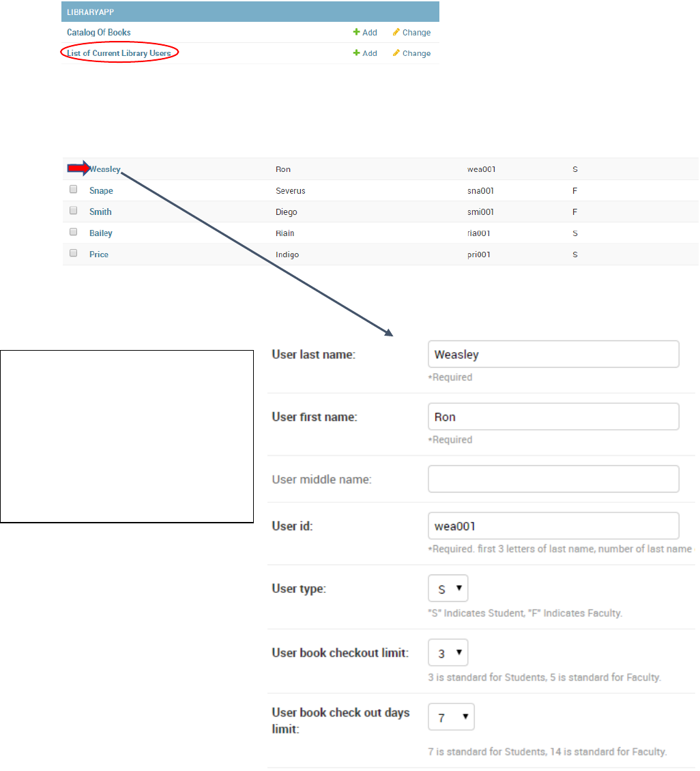Open List of Current Library Users

(x=119, y=53)
